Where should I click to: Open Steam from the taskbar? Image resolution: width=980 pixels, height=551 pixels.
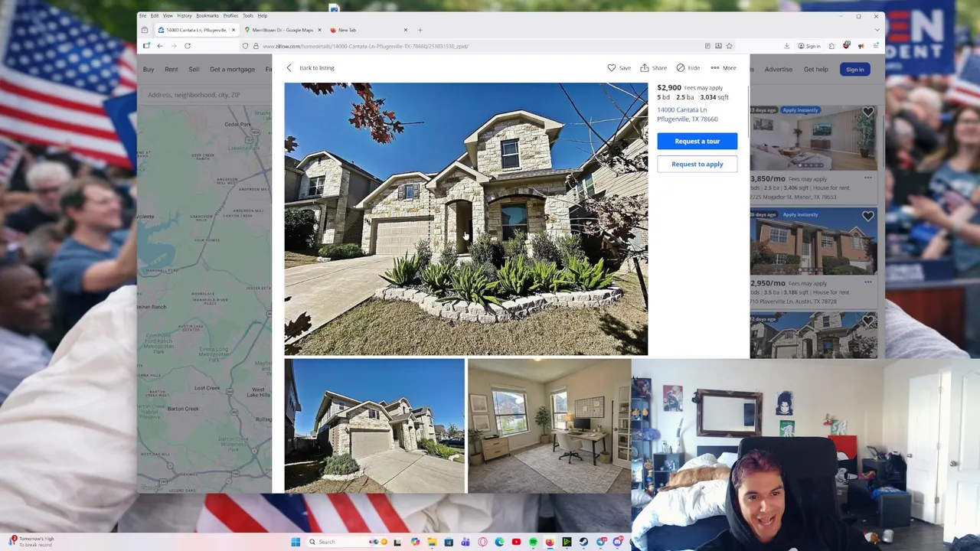coord(583,542)
